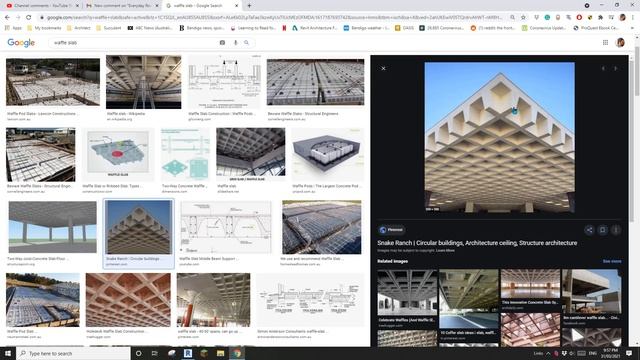
Task: Select the Holedeck Waffle Slab red ceiling thumbnail
Action: tap(128, 300)
